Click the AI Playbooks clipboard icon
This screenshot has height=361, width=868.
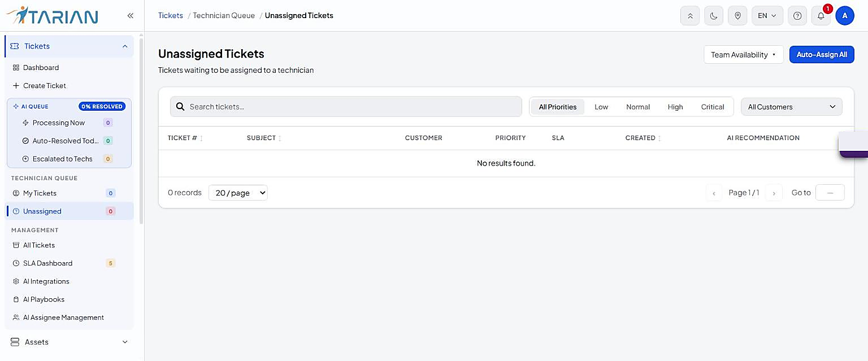point(16,299)
